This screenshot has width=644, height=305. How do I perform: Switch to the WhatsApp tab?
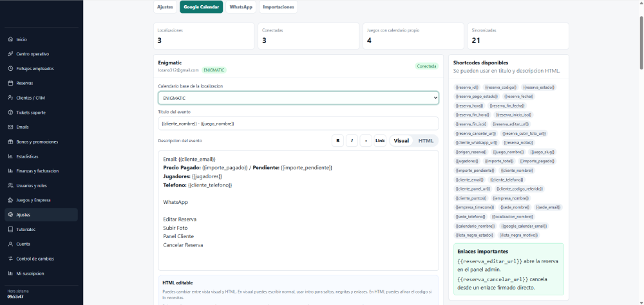(x=241, y=7)
